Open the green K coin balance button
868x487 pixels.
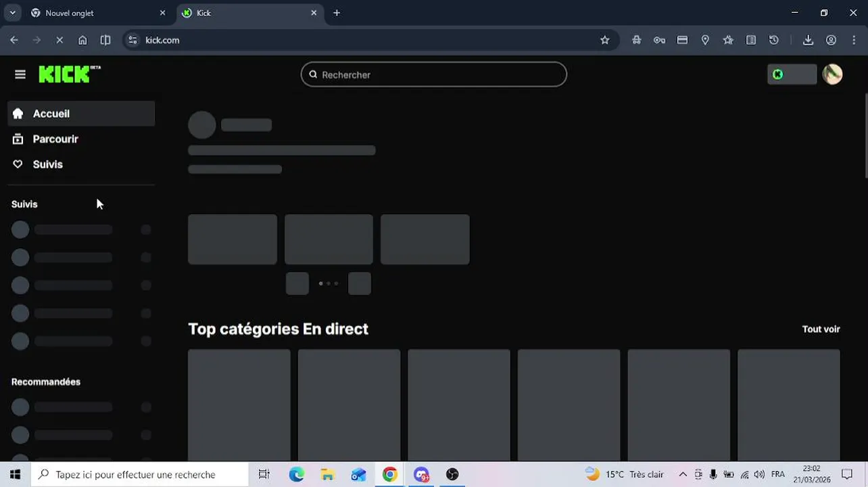[x=792, y=74]
